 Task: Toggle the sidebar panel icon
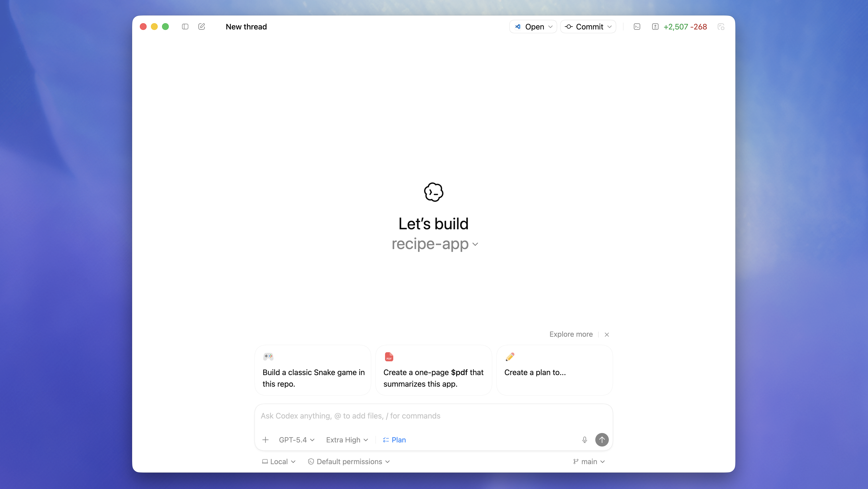[185, 27]
